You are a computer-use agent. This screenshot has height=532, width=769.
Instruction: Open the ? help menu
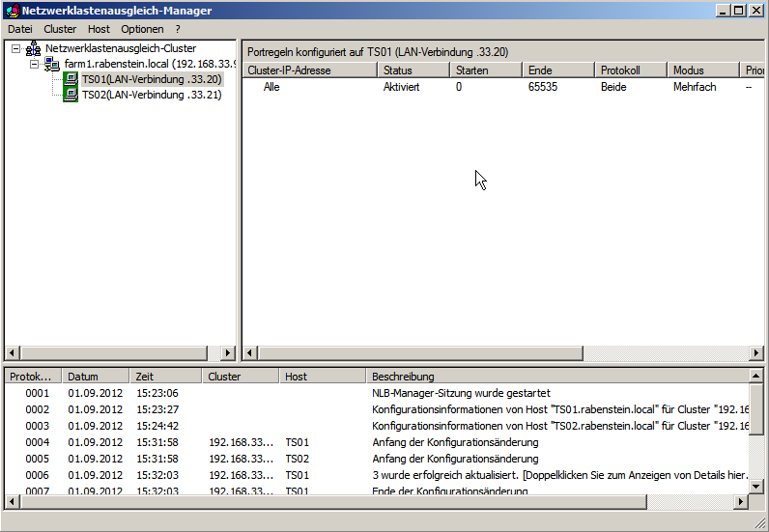[178, 29]
